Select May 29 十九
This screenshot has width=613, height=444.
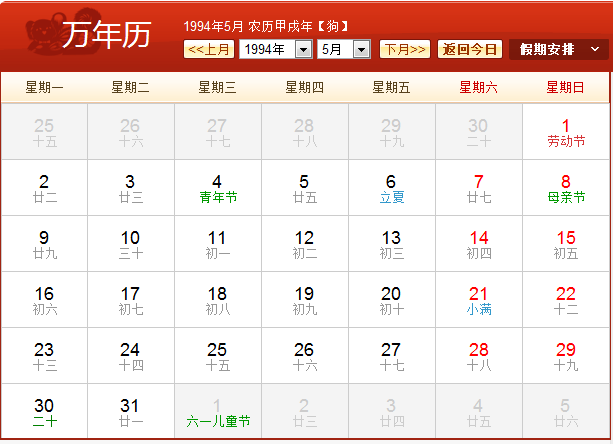566,356
